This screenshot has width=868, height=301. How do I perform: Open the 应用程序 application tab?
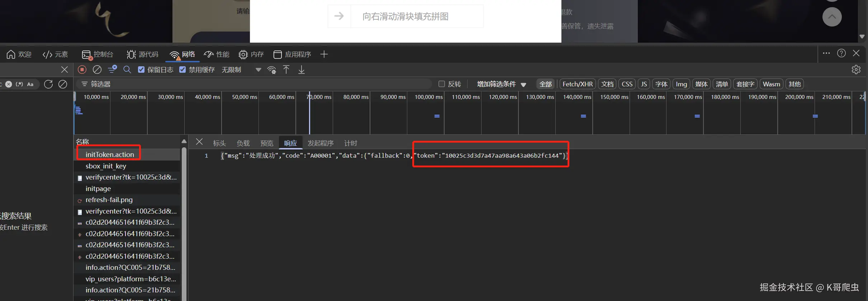pyautogui.click(x=292, y=54)
